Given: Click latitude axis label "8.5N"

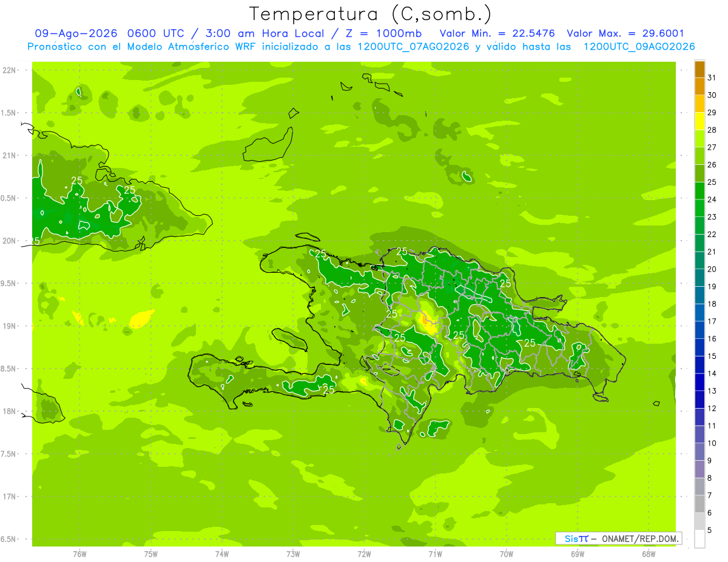Looking at the screenshot, I should 8,369.
